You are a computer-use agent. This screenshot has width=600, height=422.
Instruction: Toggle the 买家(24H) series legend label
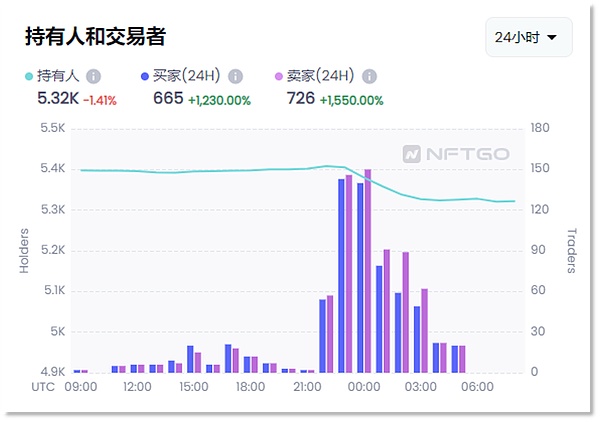(188, 76)
